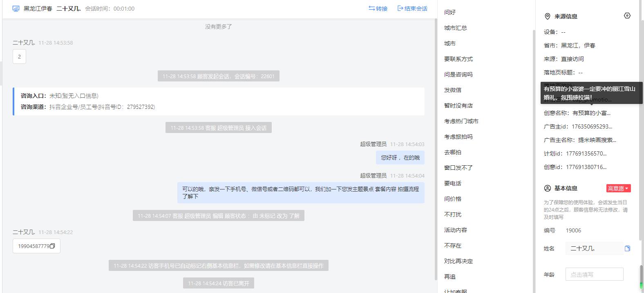Click the 广告主id：176350695293... row
Viewport: 644px width, 293px height.
(578, 126)
